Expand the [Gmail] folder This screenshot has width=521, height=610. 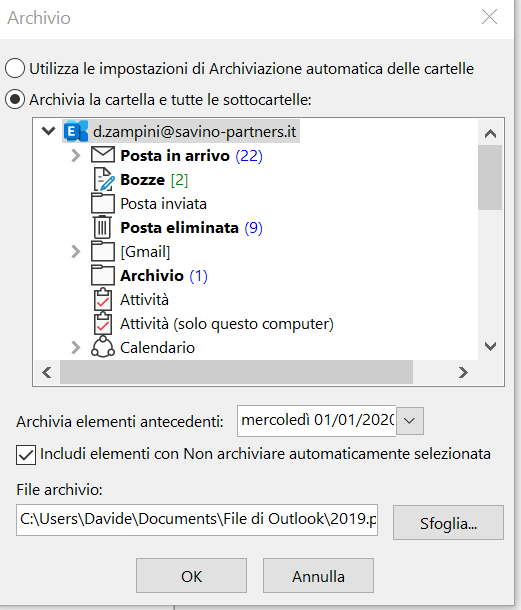[x=75, y=252]
